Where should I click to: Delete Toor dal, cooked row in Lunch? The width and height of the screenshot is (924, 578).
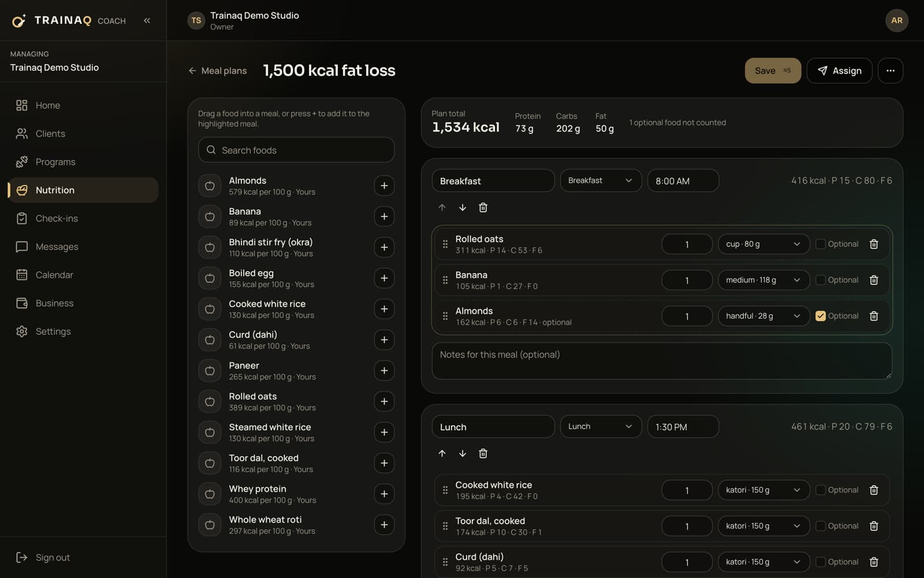tap(874, 526)
